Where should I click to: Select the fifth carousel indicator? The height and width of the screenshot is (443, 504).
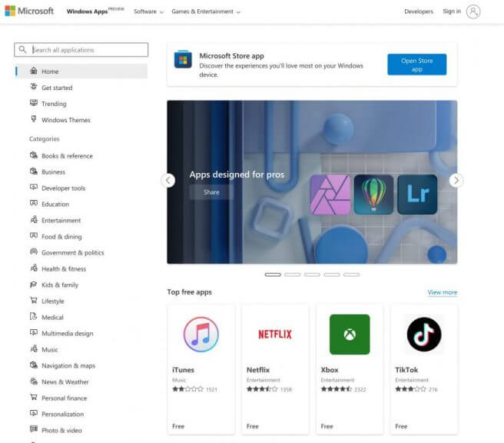pos(352,275)
